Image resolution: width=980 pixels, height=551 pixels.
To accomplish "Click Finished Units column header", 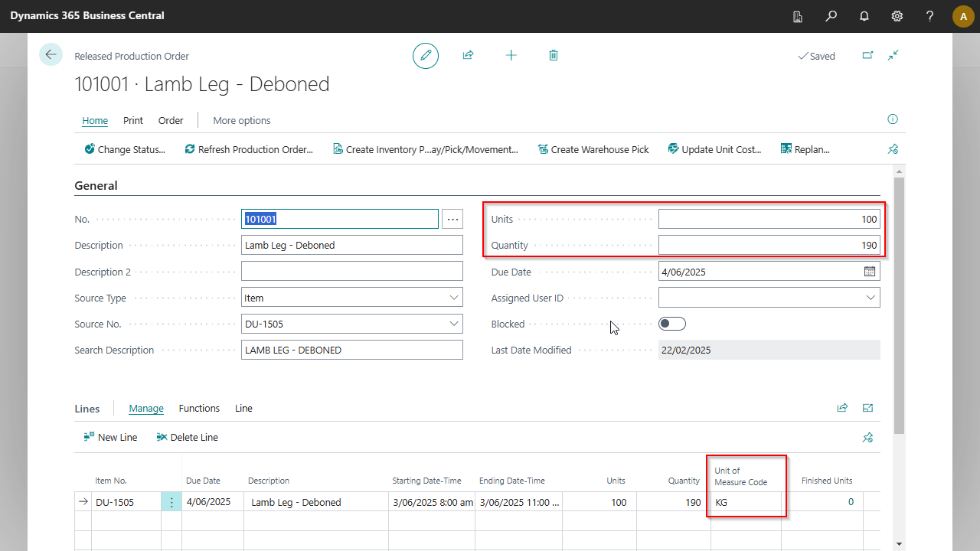I will [x=827, y=481].
